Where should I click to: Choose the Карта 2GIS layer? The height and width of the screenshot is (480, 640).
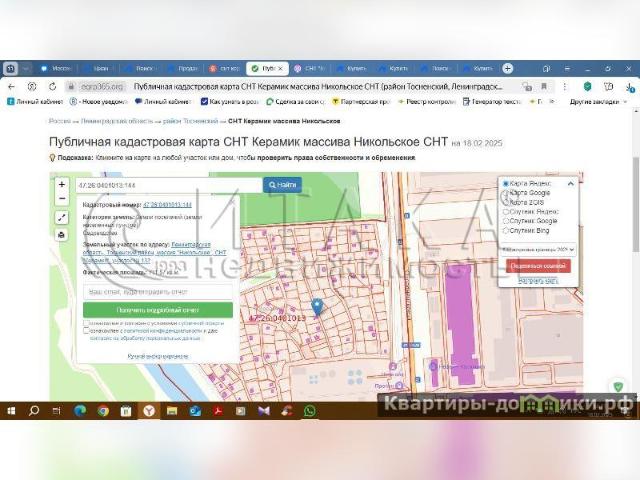(x=506, y=201)
